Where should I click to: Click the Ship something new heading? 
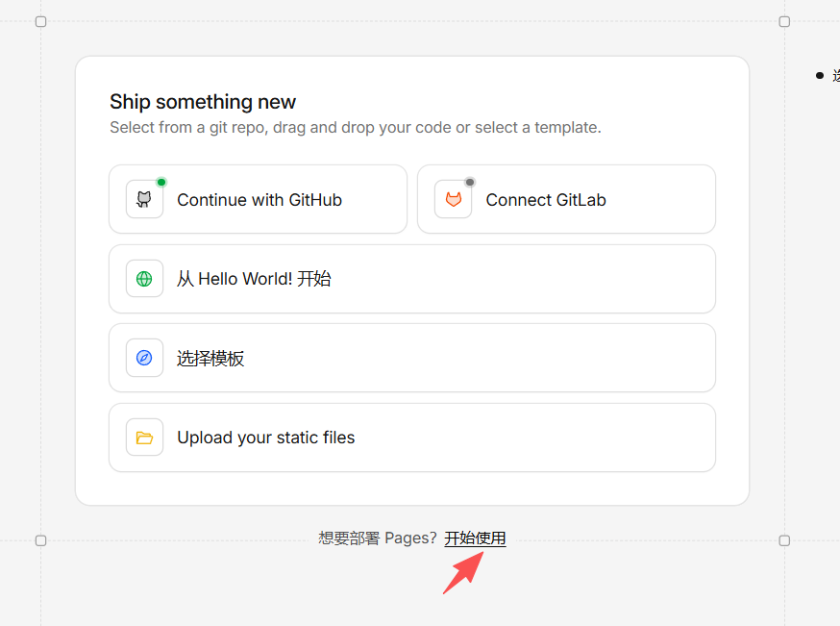coord(203,102)
